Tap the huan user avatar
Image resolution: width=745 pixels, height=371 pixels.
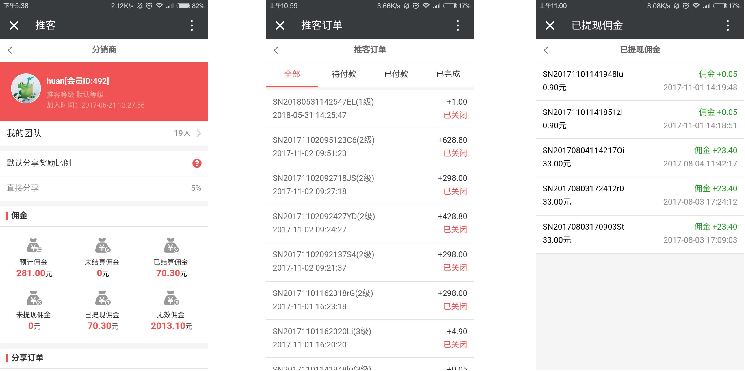click(26, 88)
